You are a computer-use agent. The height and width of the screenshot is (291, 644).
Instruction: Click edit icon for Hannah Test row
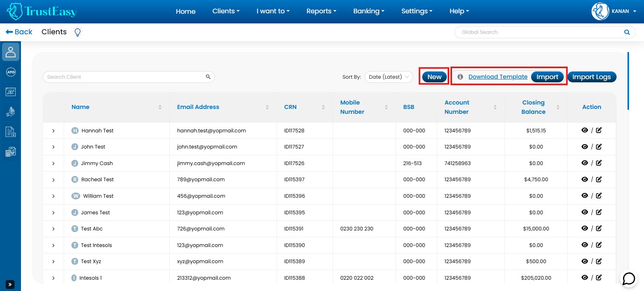coord(599,130)
